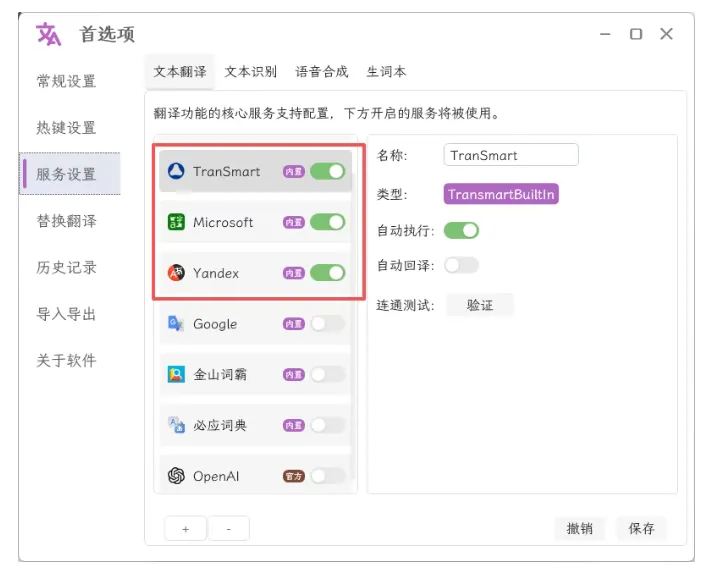708x566 pixels.
Task: Click the 官方 badge on OpenAI row
Action: click(293, 476)
